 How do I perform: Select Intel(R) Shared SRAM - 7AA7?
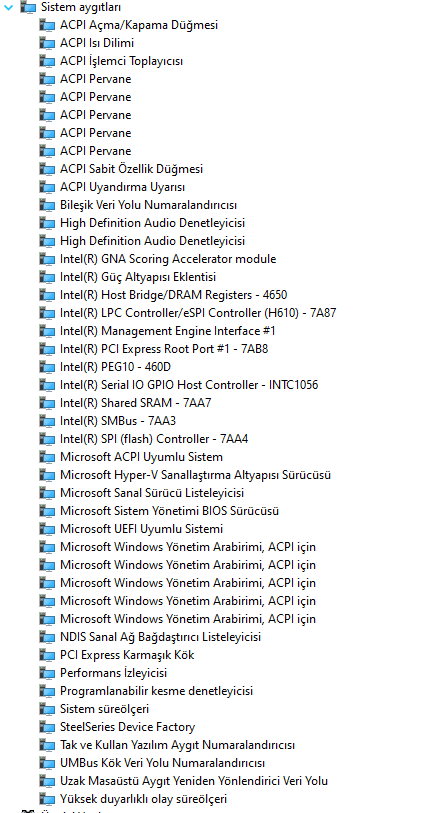click(x=135, y=403)
